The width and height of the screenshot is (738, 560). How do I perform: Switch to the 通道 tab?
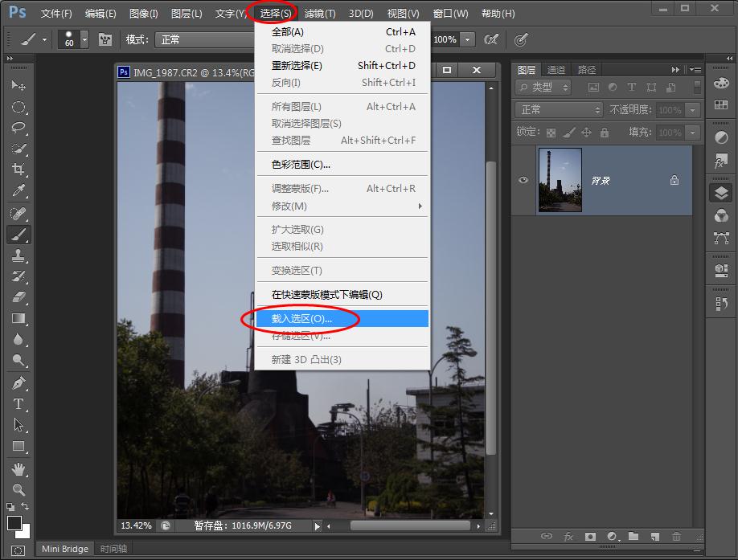(556, 70)
